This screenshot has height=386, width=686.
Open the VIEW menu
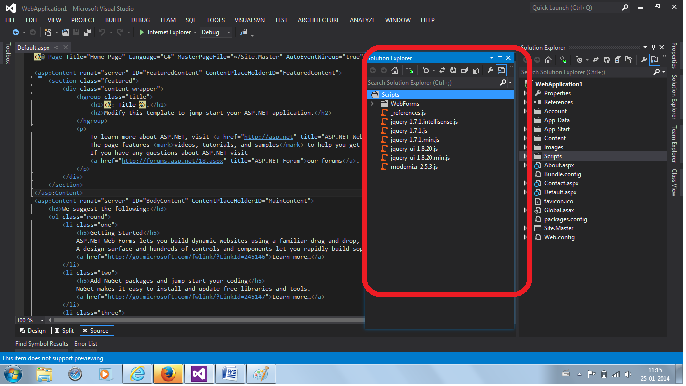click(54, 20)
